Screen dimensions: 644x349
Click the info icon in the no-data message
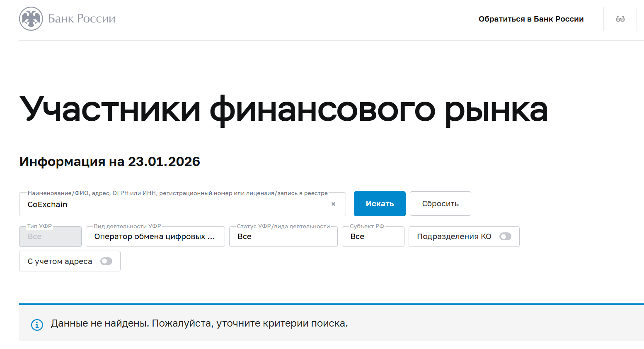coord(37,325)
